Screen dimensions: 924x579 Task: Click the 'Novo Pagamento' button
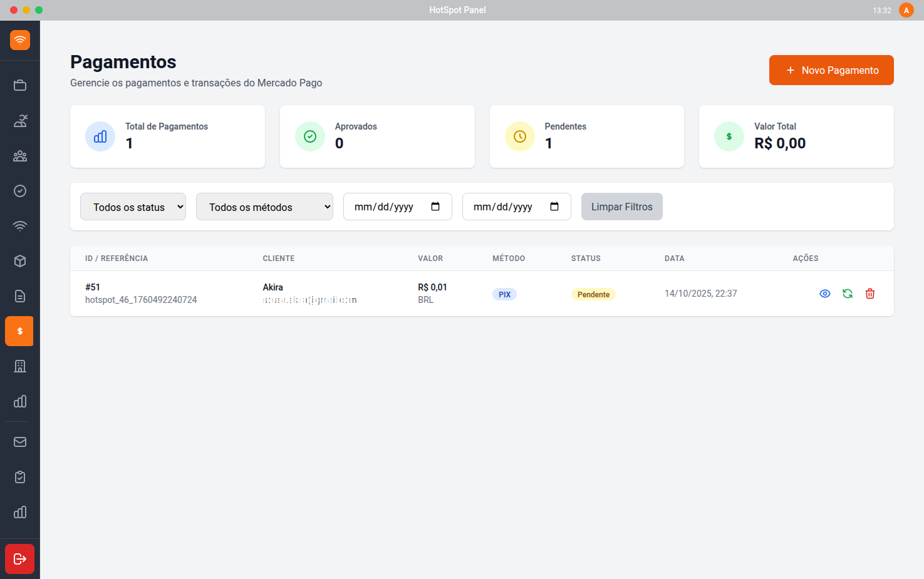tap(831, 70)
